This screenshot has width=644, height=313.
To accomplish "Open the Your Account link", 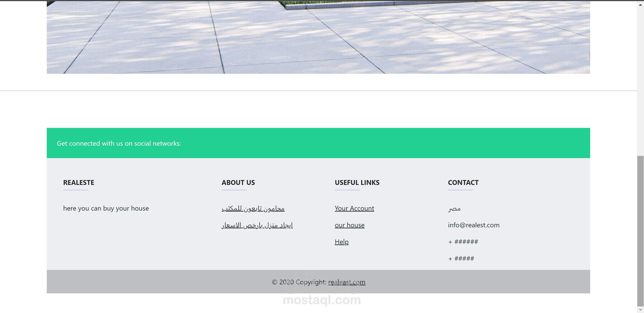I will (354, 208).
